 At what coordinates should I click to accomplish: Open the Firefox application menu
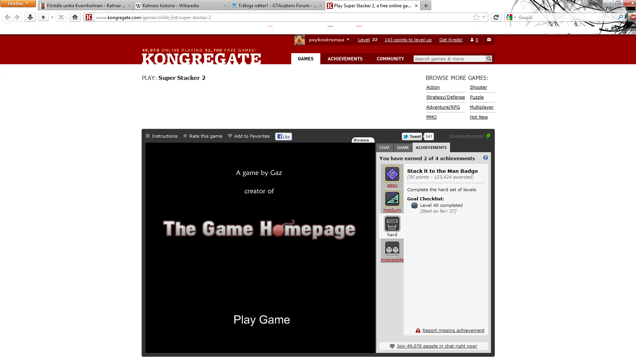[18, 3]
